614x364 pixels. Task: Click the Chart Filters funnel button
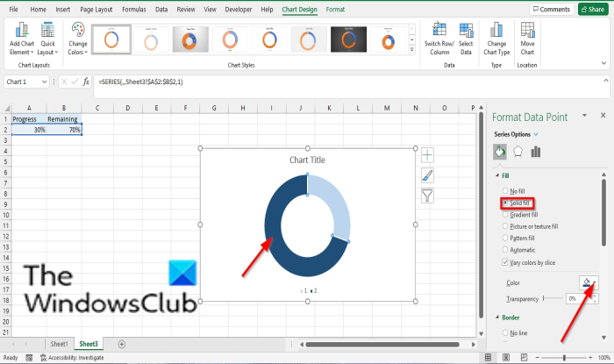(x=427, y=196)
